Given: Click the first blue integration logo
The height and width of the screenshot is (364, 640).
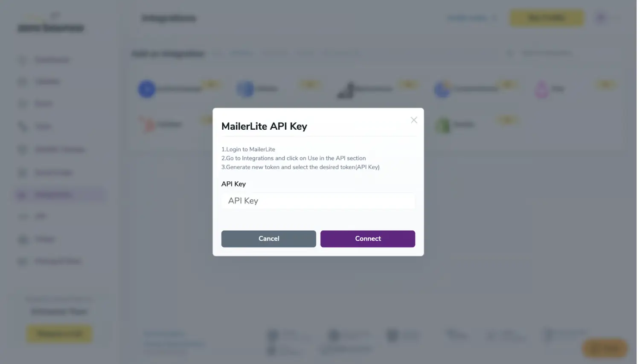Looking at the screenshot, I should coord(146,89).
